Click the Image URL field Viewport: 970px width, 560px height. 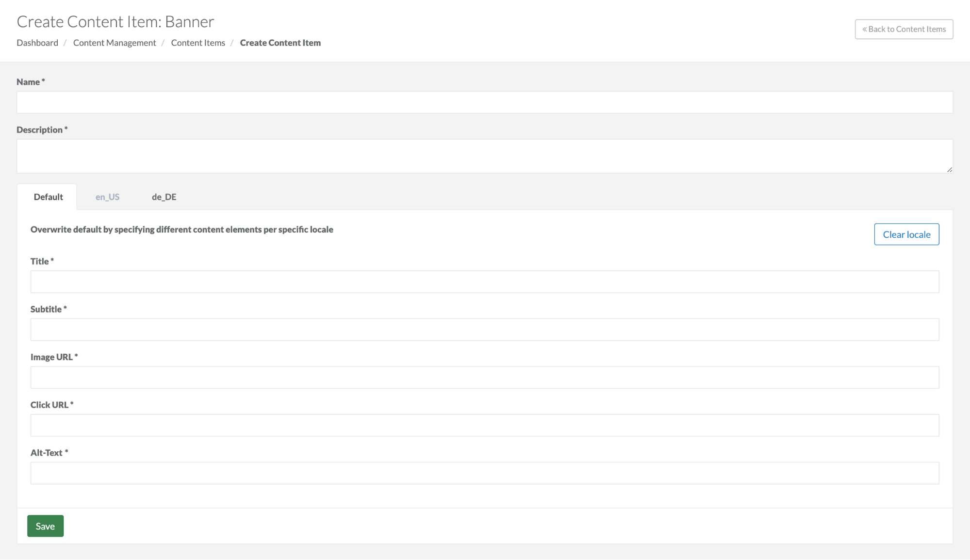click(x=485, y=378)
